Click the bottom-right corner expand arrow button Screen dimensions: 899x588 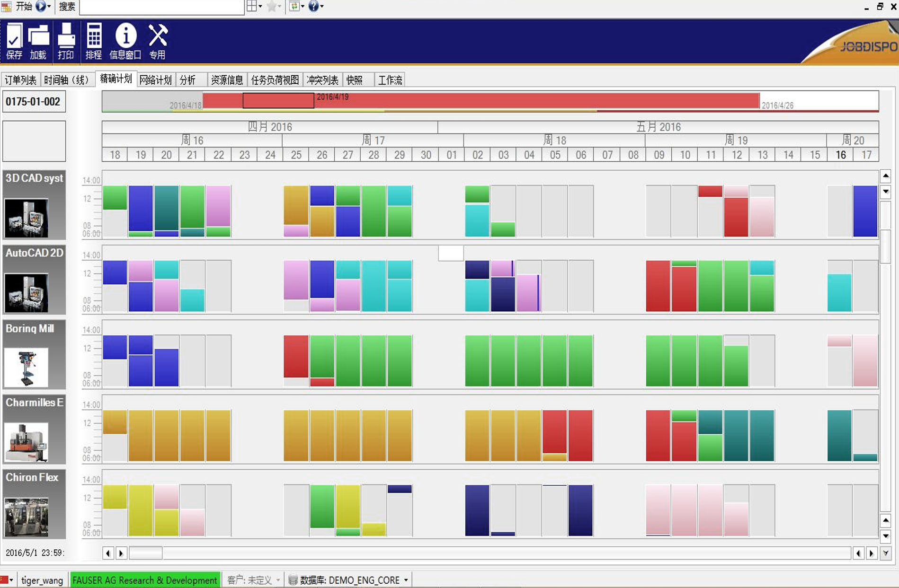click(x=886, y=553)
